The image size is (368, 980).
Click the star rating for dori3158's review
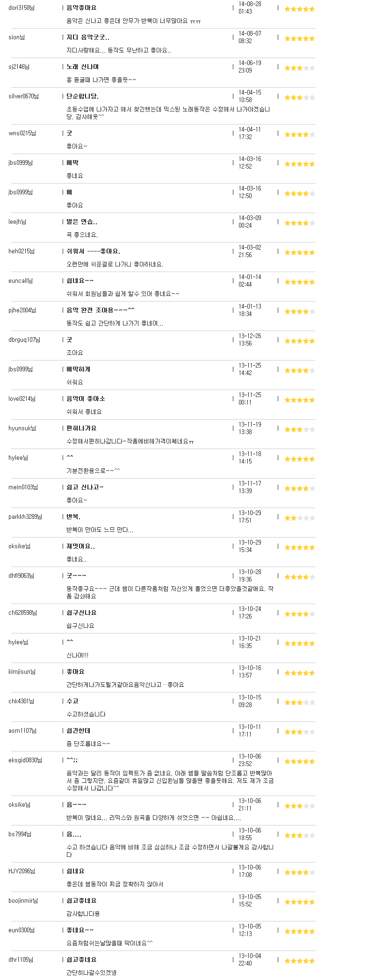point(300,9)
